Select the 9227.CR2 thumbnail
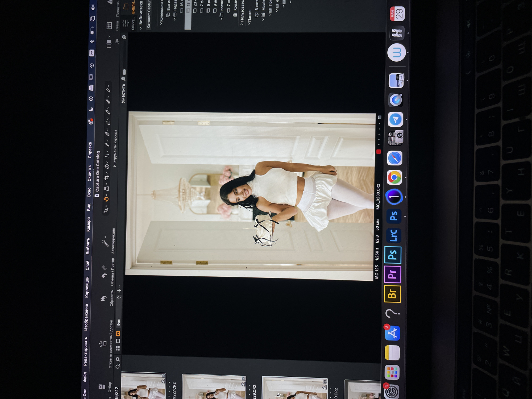The height and width of the screenshot is (399, 532). (x=144, y=386)
